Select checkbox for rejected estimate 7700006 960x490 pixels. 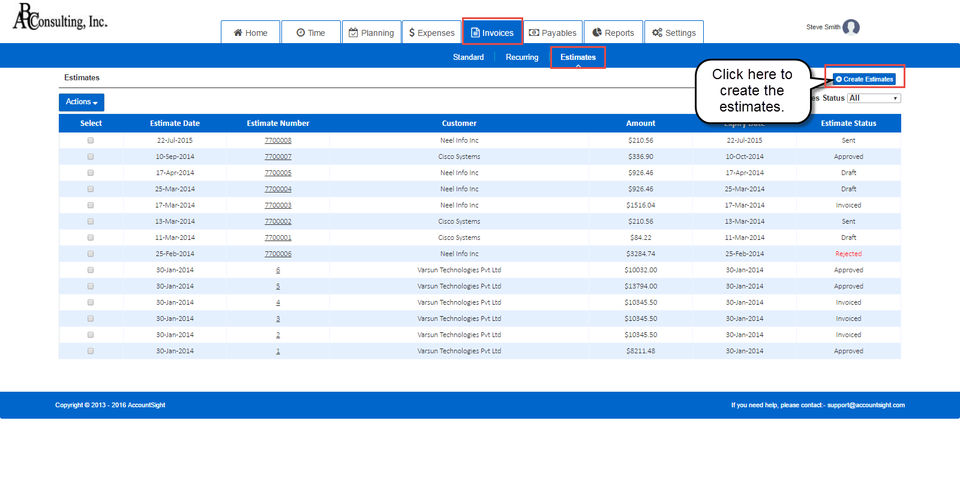click(x=91, y=254)
